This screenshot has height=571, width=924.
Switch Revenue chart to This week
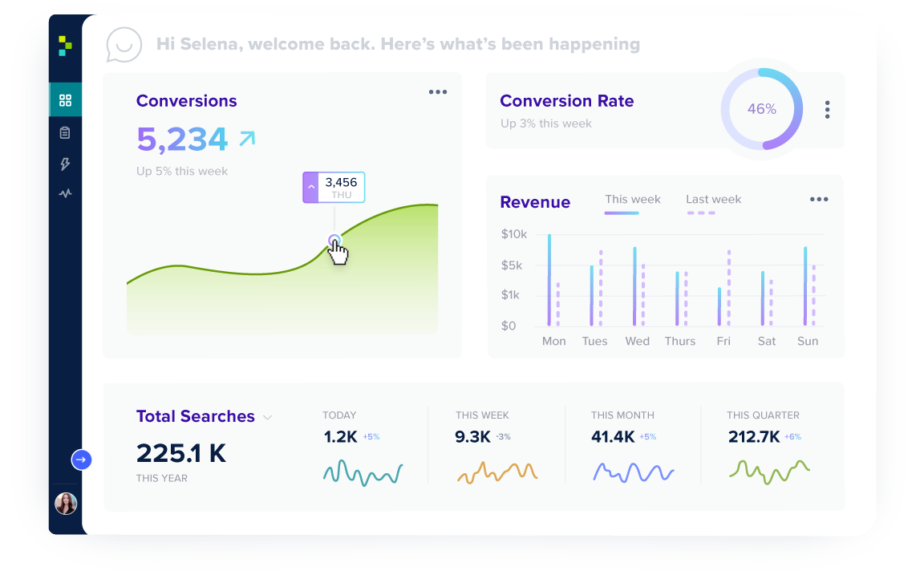[x=633, y=199]
